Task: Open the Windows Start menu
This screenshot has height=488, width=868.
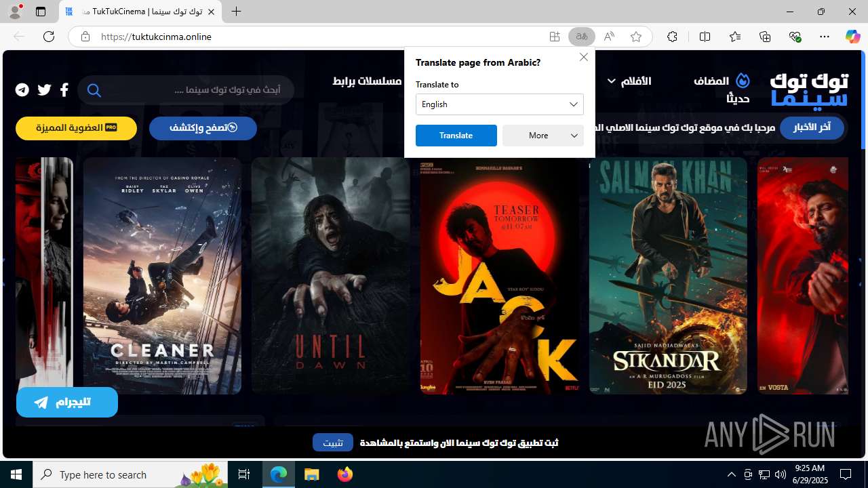Action: point(16,474)
